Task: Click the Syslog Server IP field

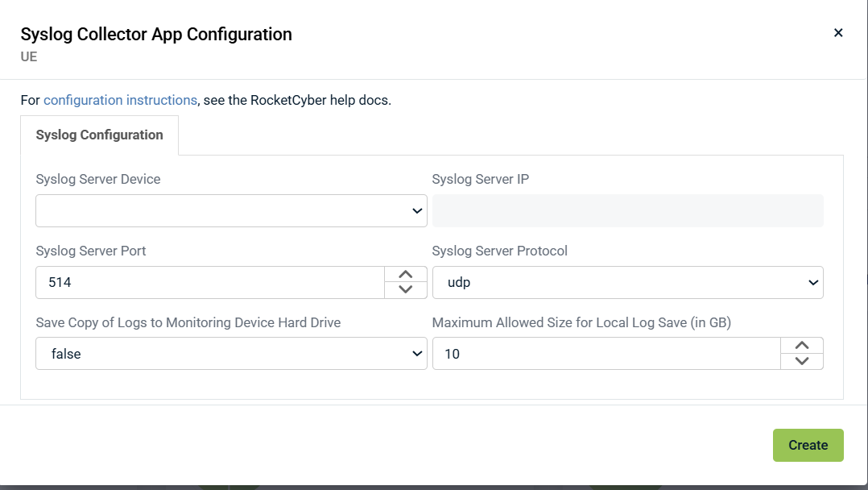Action: (x=627, y=211)
